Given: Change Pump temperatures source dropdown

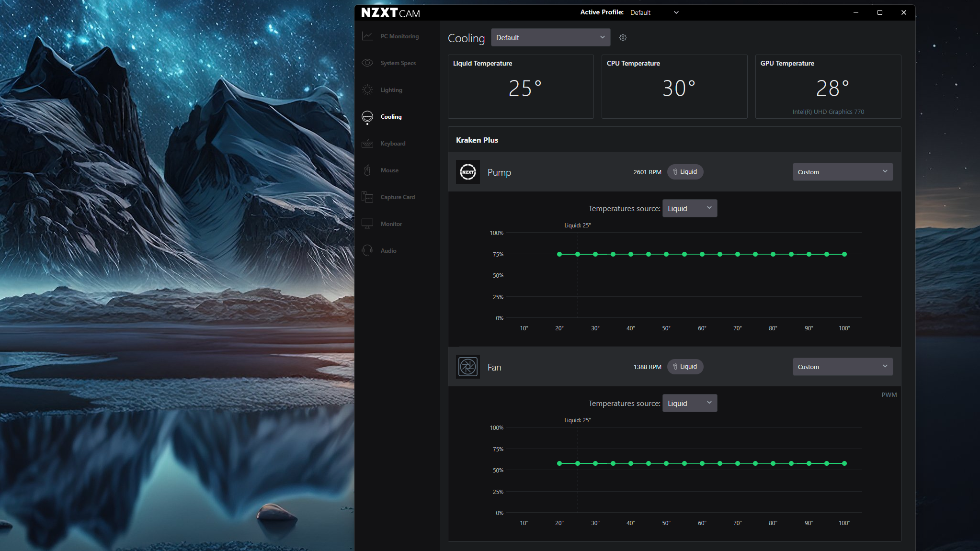Looking at the screenshot, I should click(x=690, y=208).
